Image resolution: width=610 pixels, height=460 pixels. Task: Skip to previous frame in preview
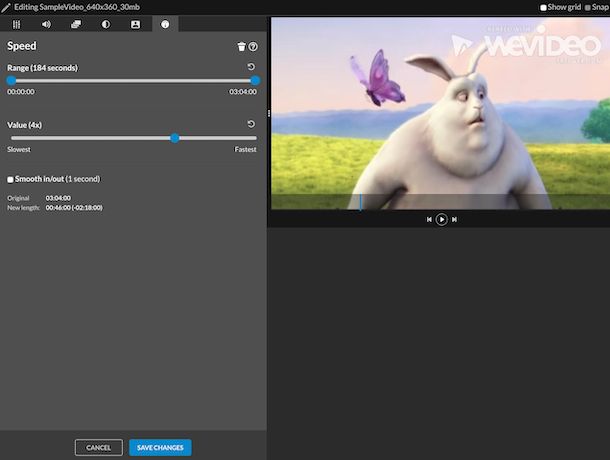pos(429,219)
